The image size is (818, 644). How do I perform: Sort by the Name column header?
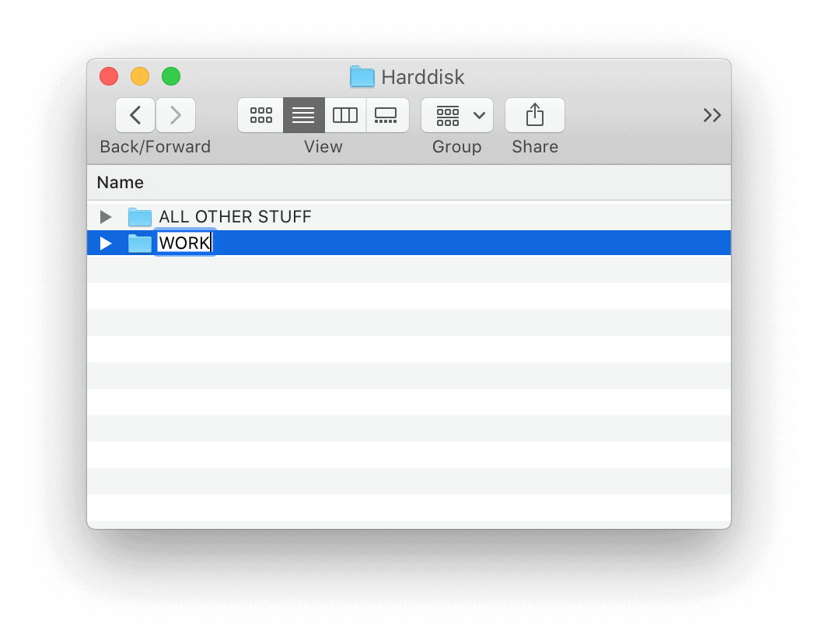408,183
